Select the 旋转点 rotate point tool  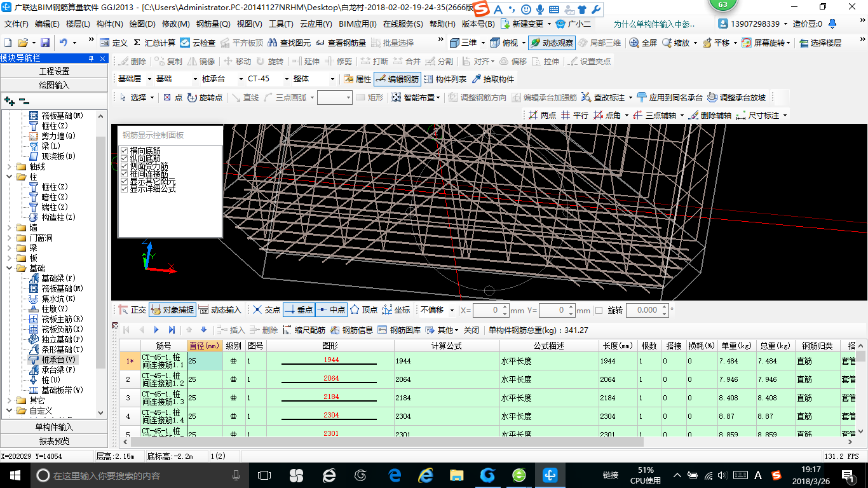click(205, 97)
